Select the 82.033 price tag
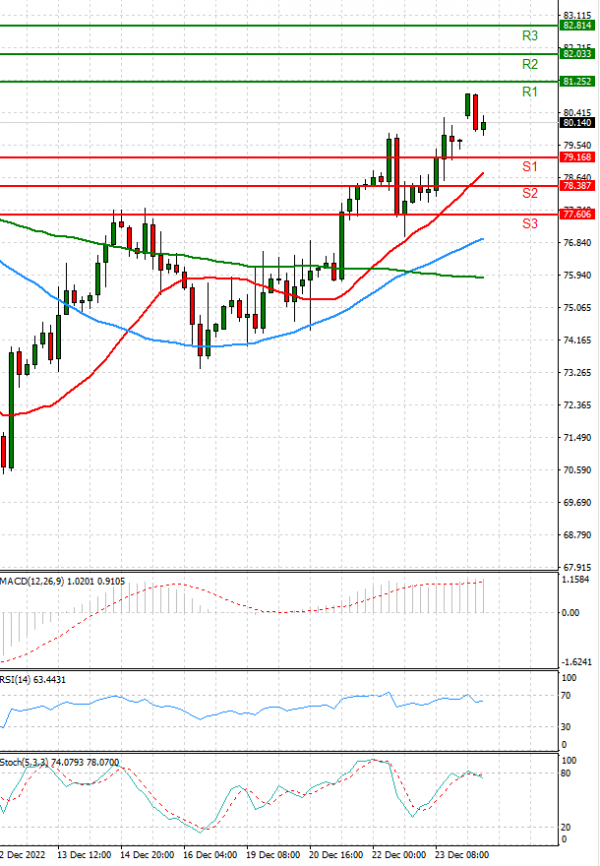600x866 pixels. pos(577,54)
